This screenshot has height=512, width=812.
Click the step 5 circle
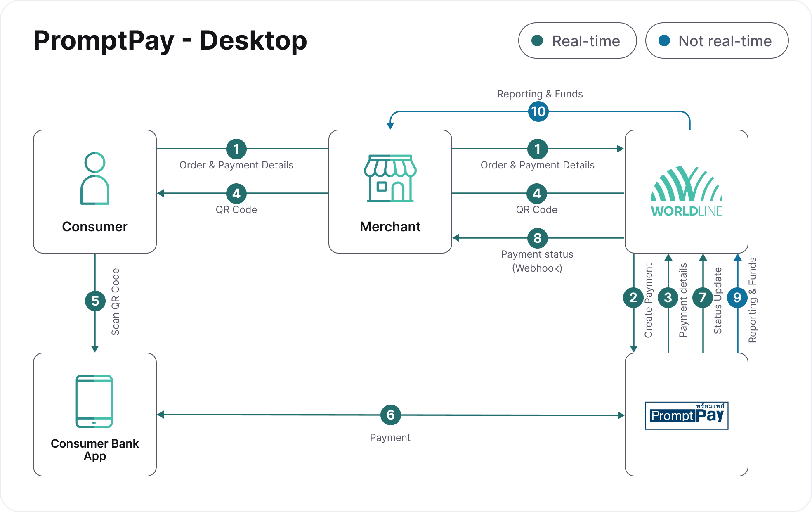pos(95,301)
